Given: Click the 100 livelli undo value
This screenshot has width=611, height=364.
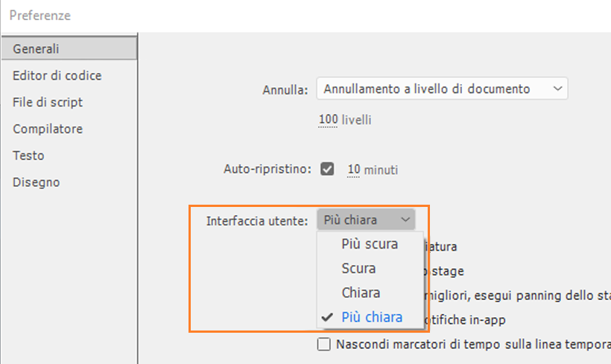Looking at the screenshot, I should click(328, 120).
